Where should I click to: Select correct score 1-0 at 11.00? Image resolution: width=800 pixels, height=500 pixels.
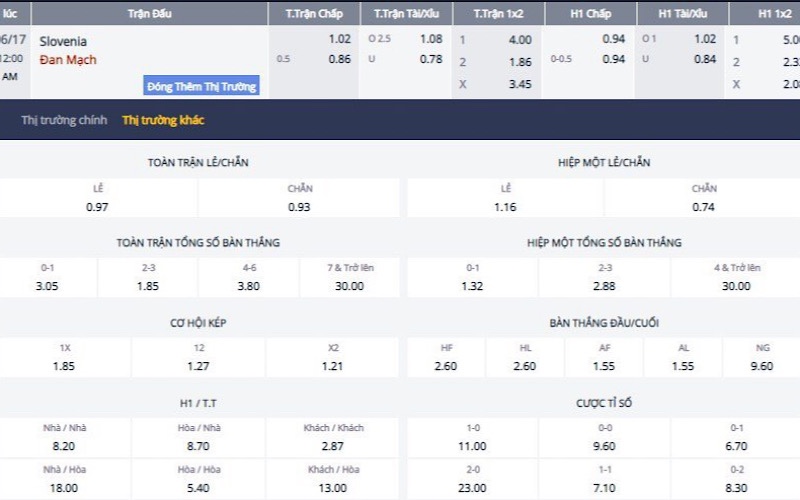tap(472, 446)
